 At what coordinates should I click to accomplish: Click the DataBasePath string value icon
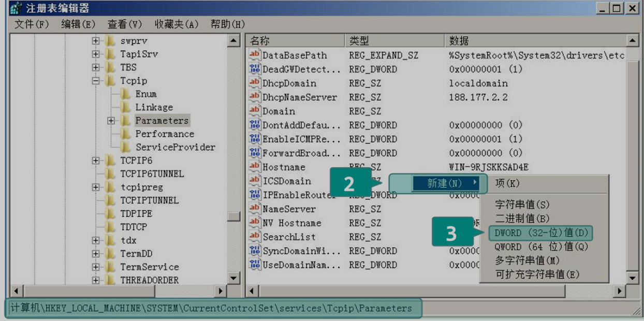coord(255,55)
